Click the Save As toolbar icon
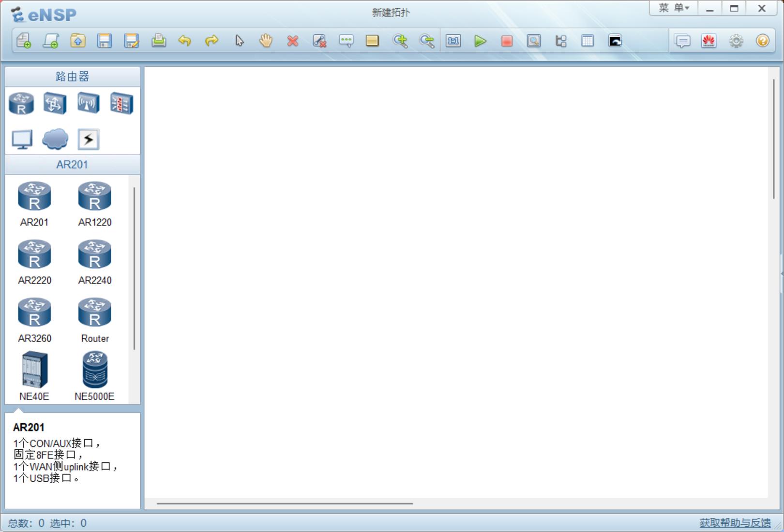The height and width of the screenshot is (532, 784). point(131,41)
